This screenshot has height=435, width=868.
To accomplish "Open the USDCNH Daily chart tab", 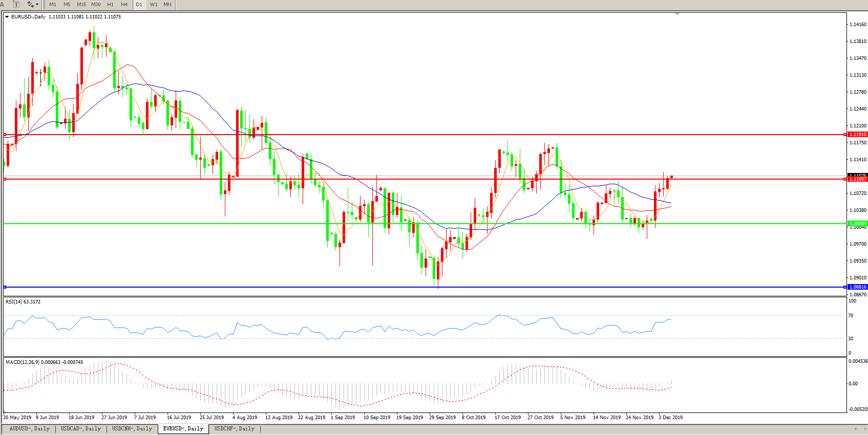I will pyautogui.click(x=132, y=429).
